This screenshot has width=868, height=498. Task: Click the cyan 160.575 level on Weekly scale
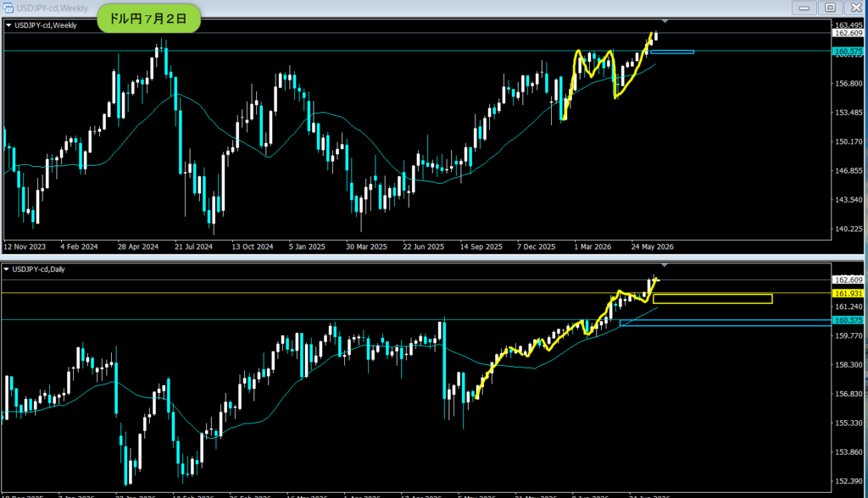click(848, 52)
